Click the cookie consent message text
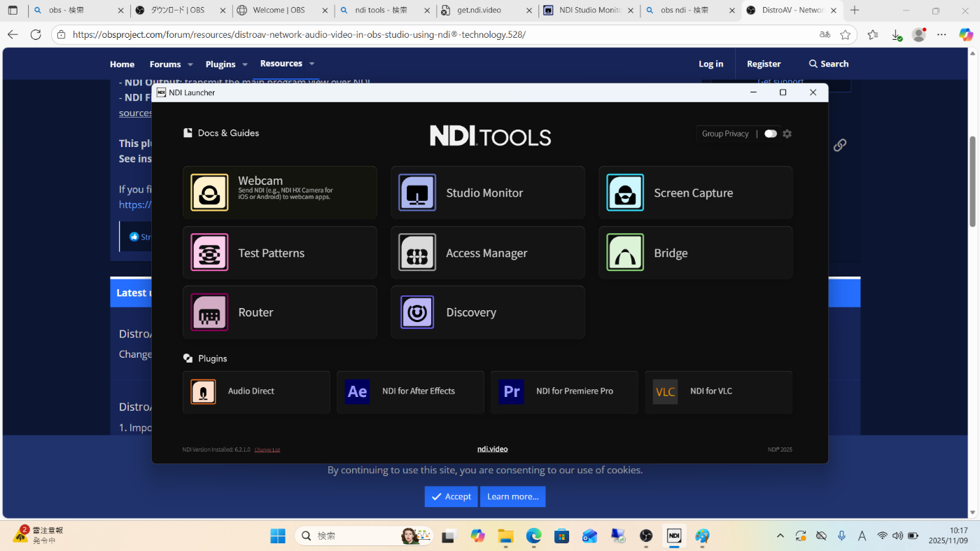Screen dimensions: 980x551 [x=485, y=470]
